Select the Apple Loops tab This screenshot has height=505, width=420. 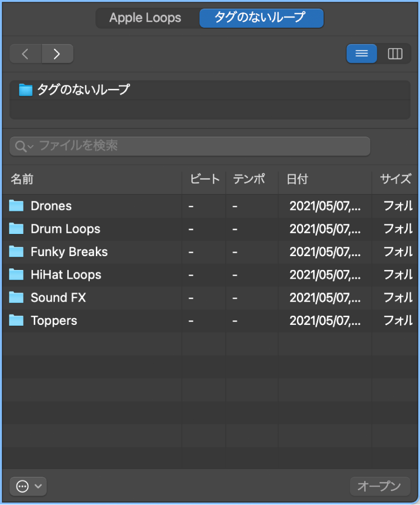click(x=145, y=18)
